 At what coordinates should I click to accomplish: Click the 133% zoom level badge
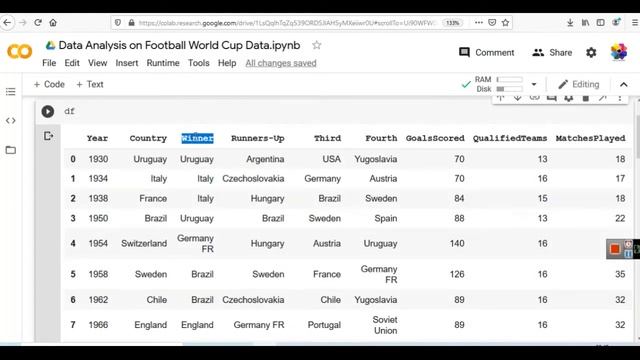point(453,22)
